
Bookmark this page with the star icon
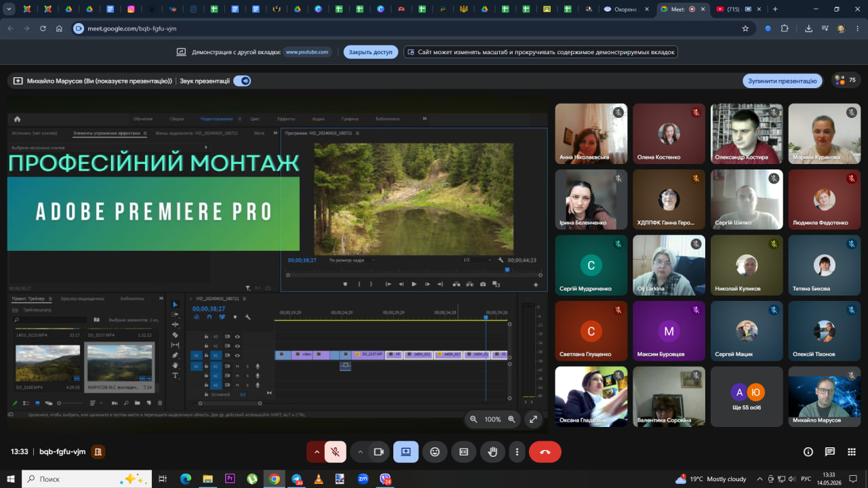745,28
